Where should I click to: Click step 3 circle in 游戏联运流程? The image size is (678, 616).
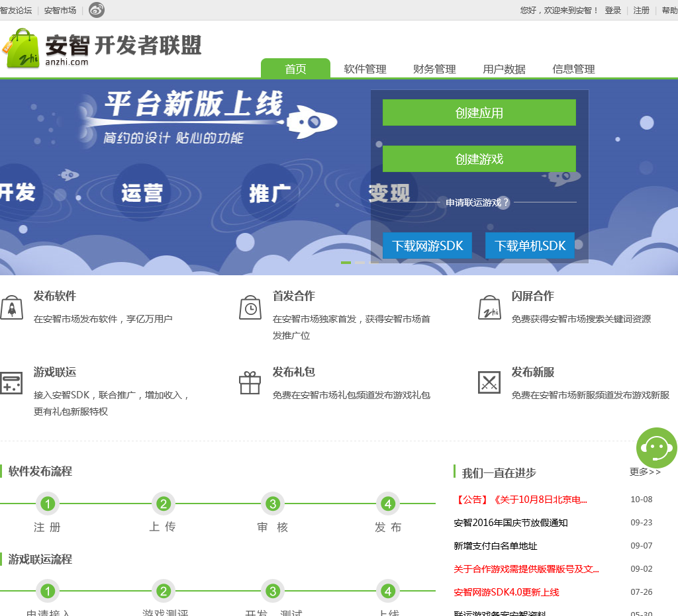point(273,591)
